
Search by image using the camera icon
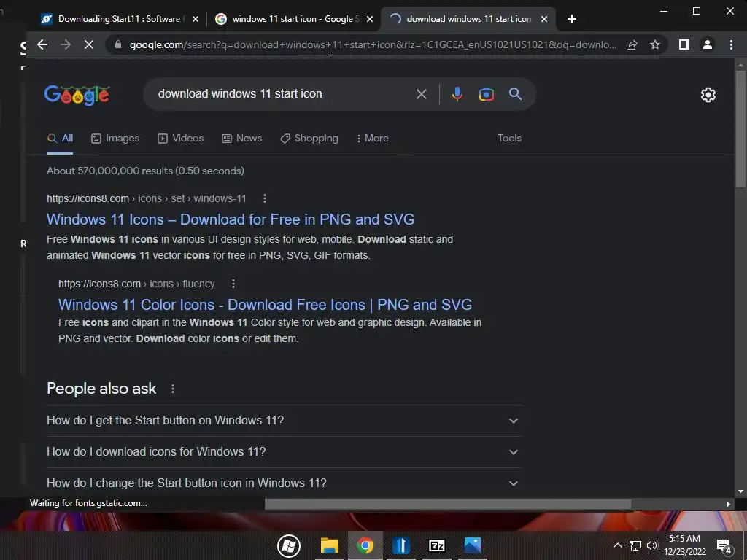point(487,94)
